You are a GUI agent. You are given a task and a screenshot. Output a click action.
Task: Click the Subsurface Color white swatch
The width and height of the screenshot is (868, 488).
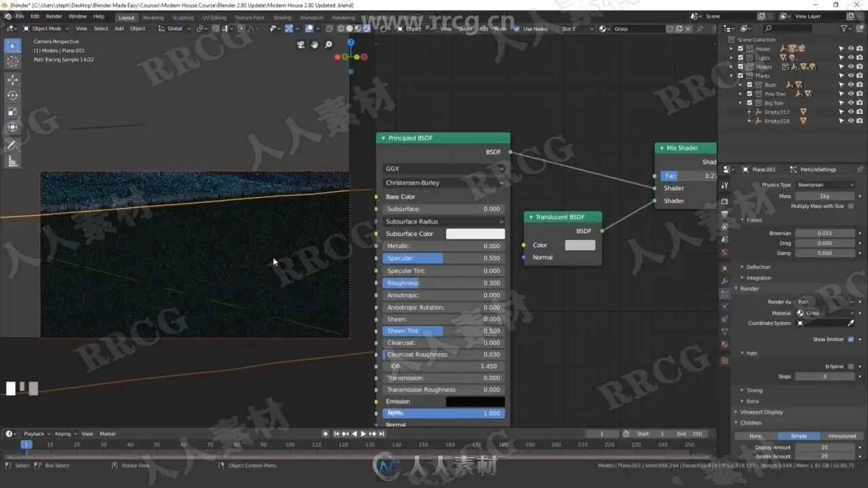click(475, 234)
